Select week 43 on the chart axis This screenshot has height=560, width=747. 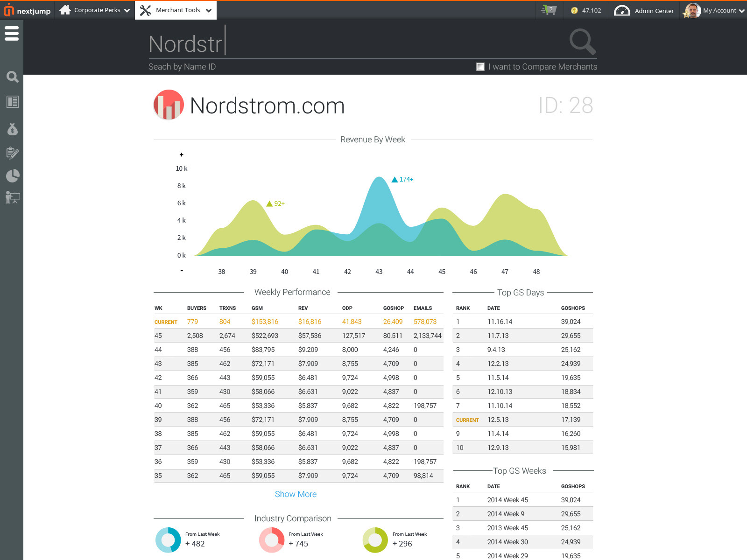point(379,272)
